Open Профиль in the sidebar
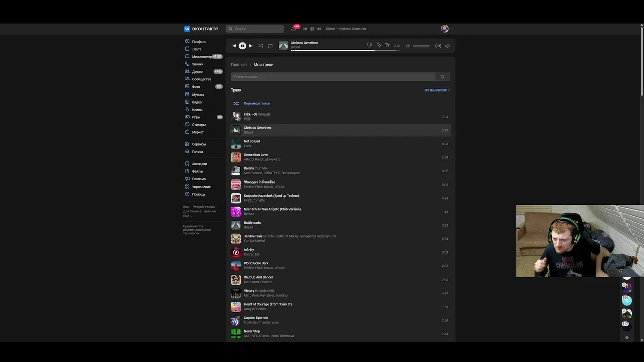Screen dimensions: 644x362 [x=199, y=42]
